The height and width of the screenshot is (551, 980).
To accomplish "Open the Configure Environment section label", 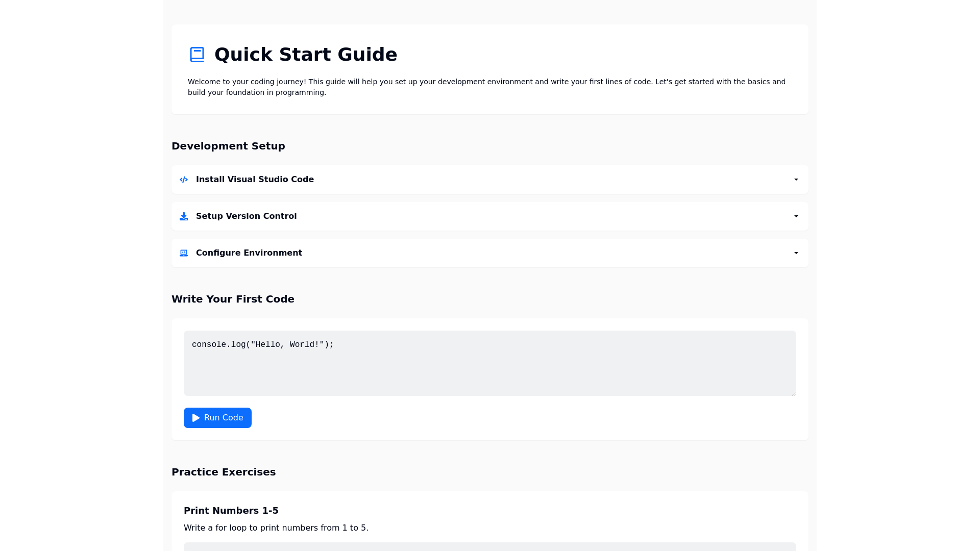I will click(x=249, y=253).
